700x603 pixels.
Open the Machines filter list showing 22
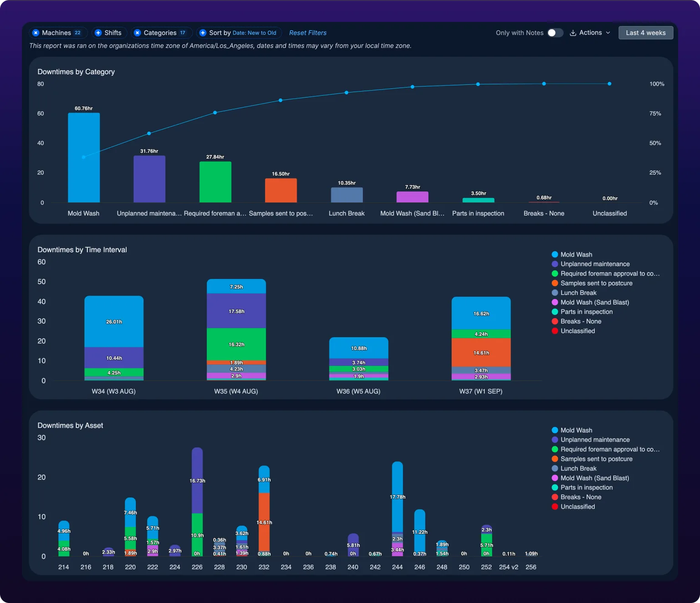pos(58,33)
